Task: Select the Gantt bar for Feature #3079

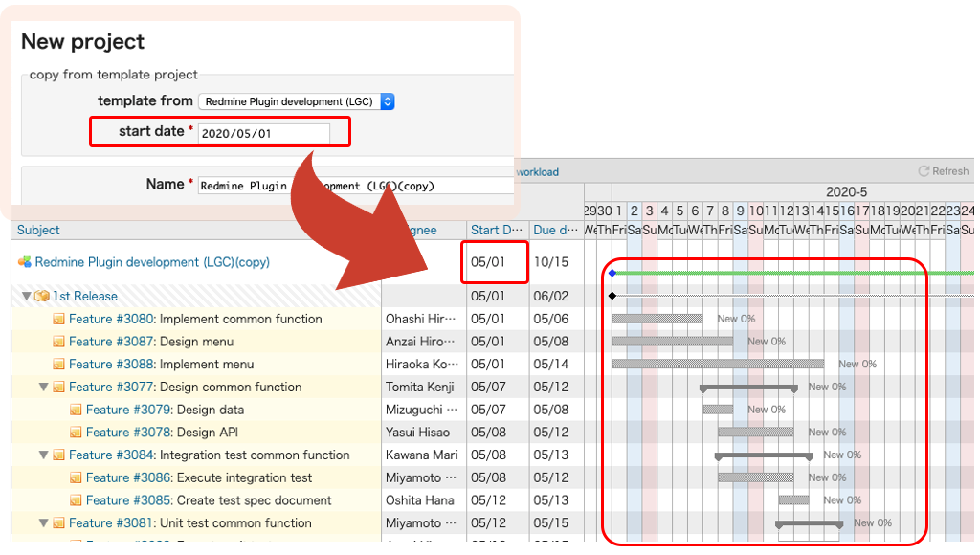Action: point(718,410)
